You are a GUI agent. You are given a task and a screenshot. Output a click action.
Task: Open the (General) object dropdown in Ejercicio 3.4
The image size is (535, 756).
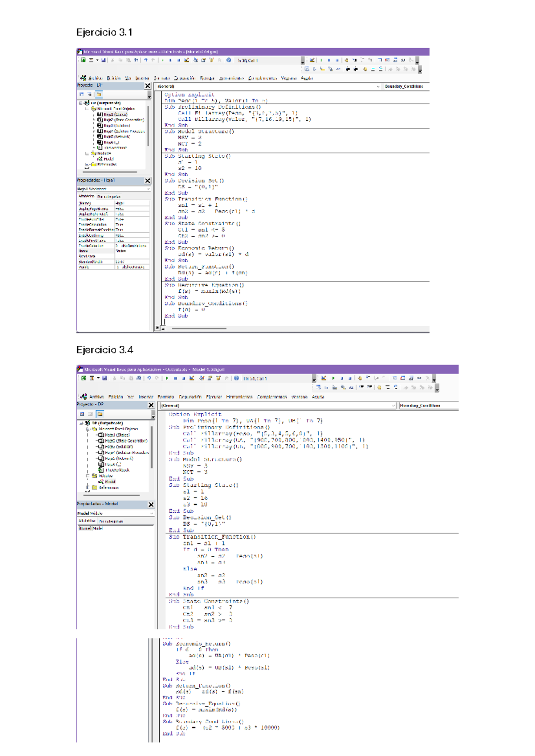(278, 406)
